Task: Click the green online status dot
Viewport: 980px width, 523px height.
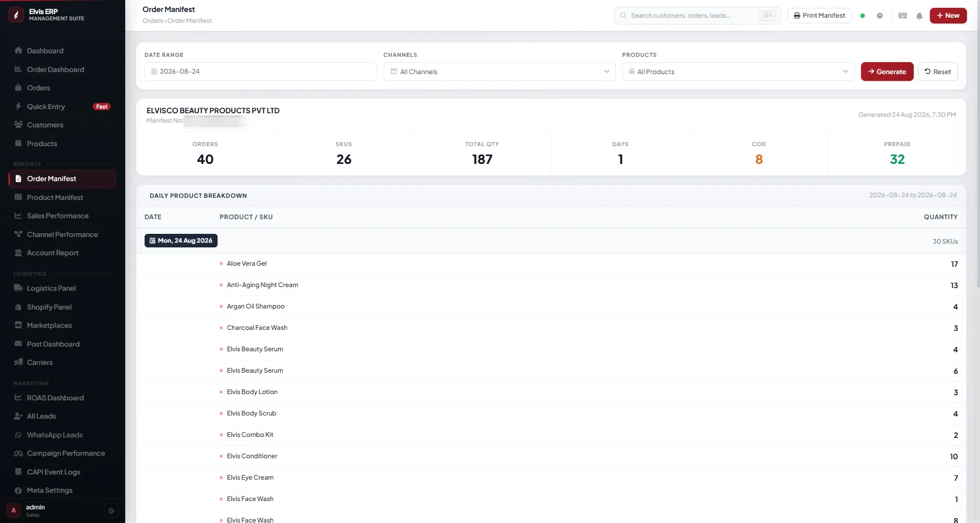Action: tap(863, 16)
